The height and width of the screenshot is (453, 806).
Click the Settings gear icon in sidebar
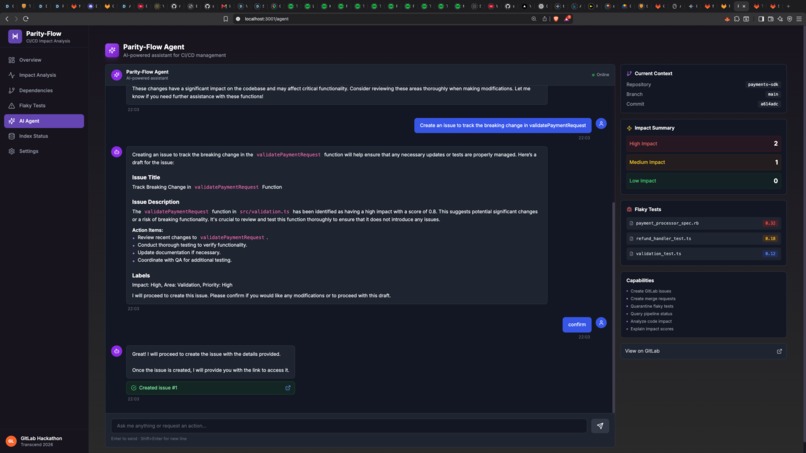click(x=11, y=151)
